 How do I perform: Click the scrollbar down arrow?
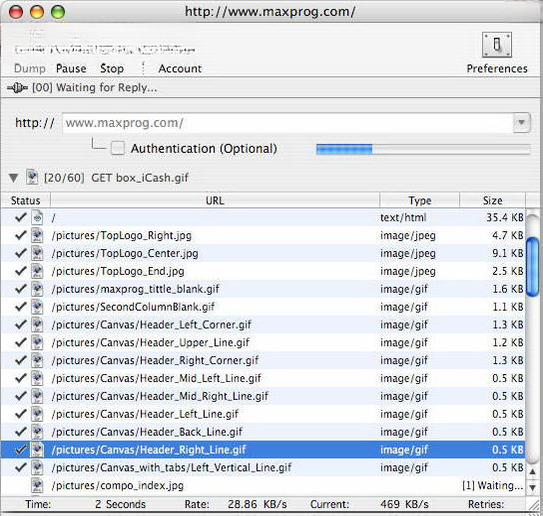533,487
